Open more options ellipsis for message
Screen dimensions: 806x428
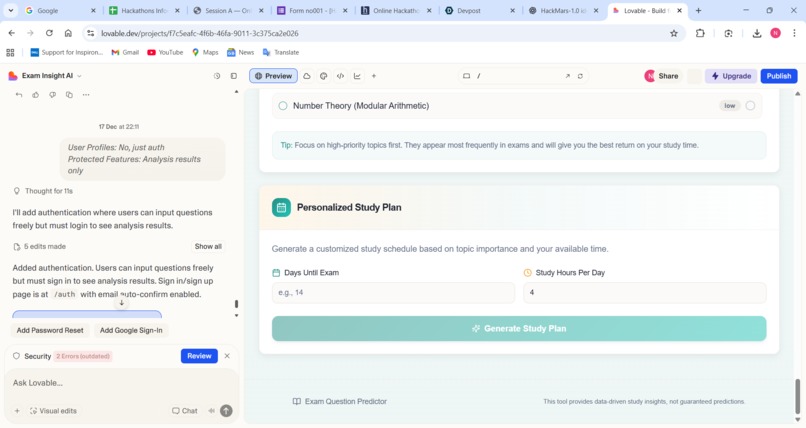(86, 95)
